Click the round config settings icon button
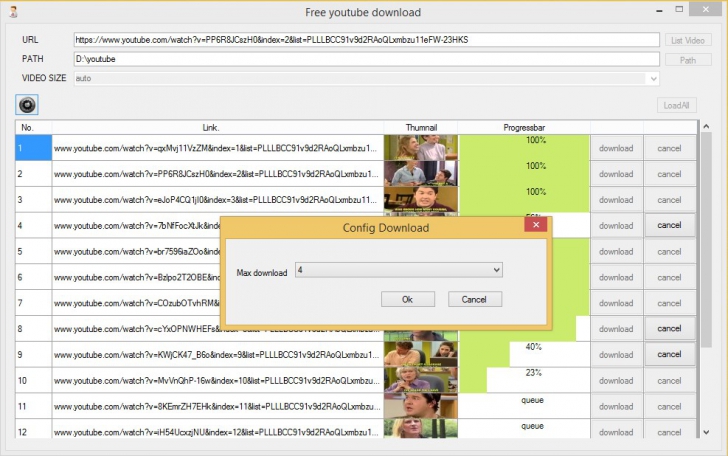The width and height of the screenshot is (728, 456). click(27, 105)
